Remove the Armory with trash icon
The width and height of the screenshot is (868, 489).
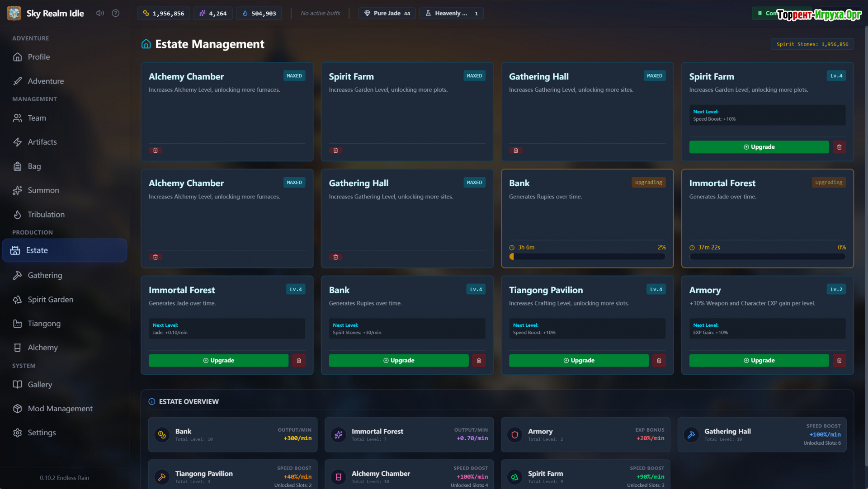tap(839, 360)
